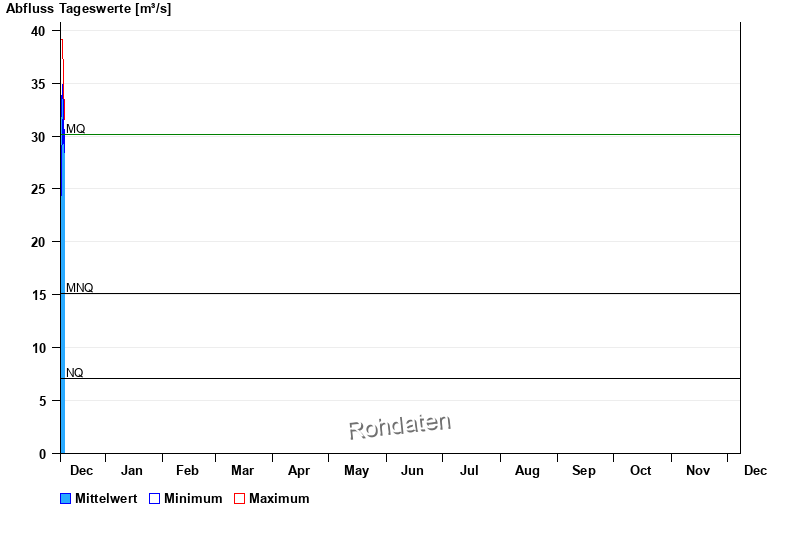Select the Apr month label
The width and height of the screenshot is (800, 550).
(x=299, y=471)
